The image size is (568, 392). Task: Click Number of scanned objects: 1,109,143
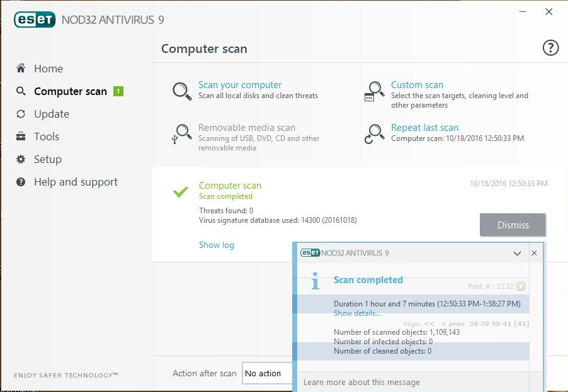tap(397, 332)
